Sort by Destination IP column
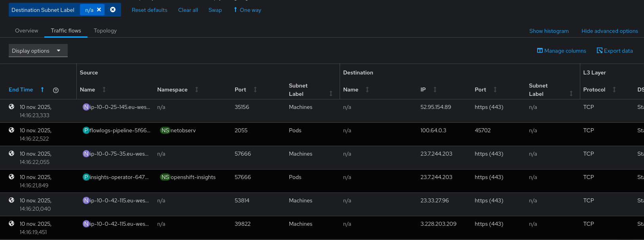The height and width of the screenshot is (240, 644). 435,90
